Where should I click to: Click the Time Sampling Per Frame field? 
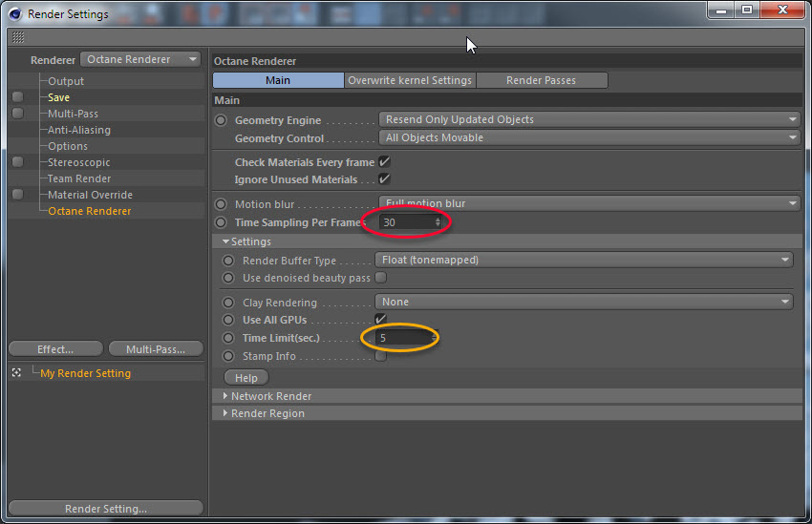click(x=407, y=222)
